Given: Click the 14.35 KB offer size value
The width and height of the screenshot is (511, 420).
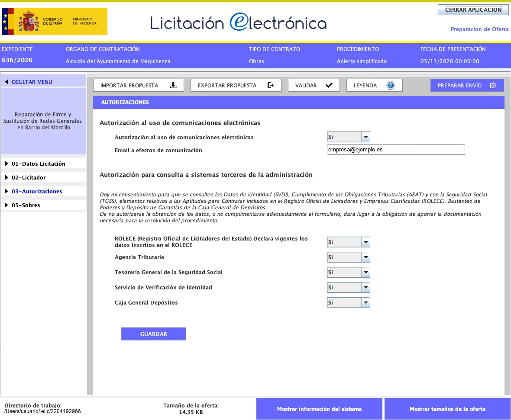Looking at the screenshot, I should (x=191, y=412).
